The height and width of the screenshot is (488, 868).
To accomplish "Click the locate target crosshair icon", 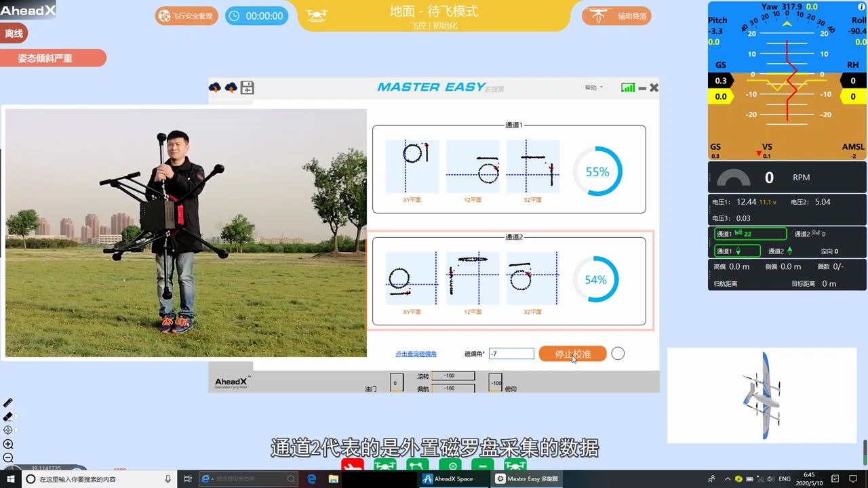I will (8, 430).
